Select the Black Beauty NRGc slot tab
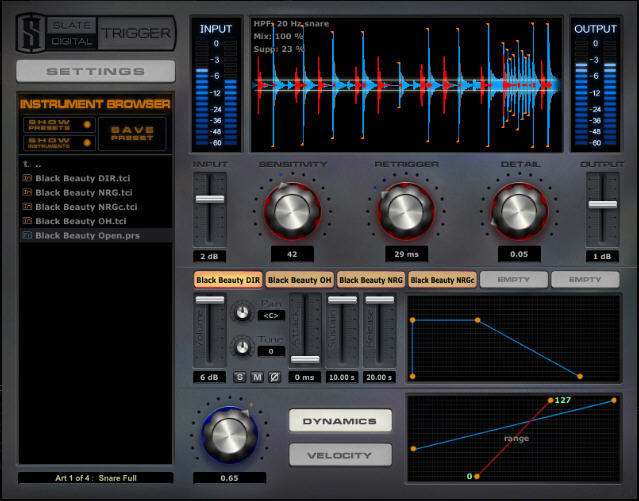Viewport: 639px width, 501px height. [442, 280]
